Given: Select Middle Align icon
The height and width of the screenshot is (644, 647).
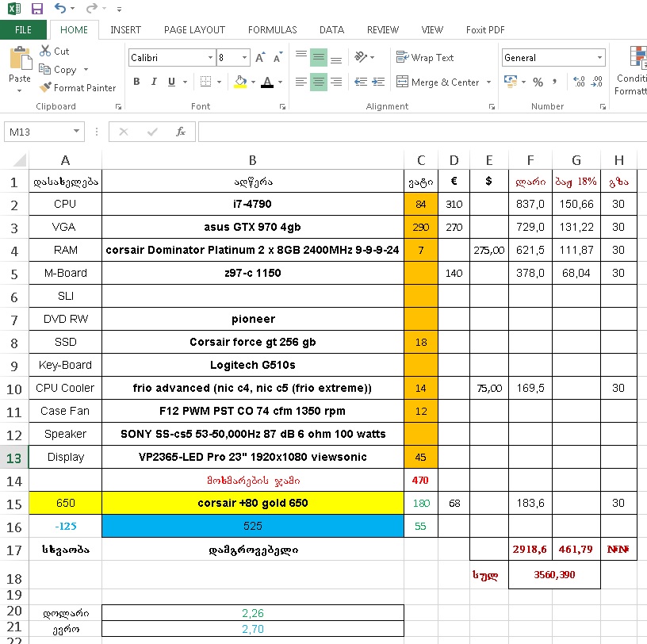Looking at the screenshot, I should (319, 57).
